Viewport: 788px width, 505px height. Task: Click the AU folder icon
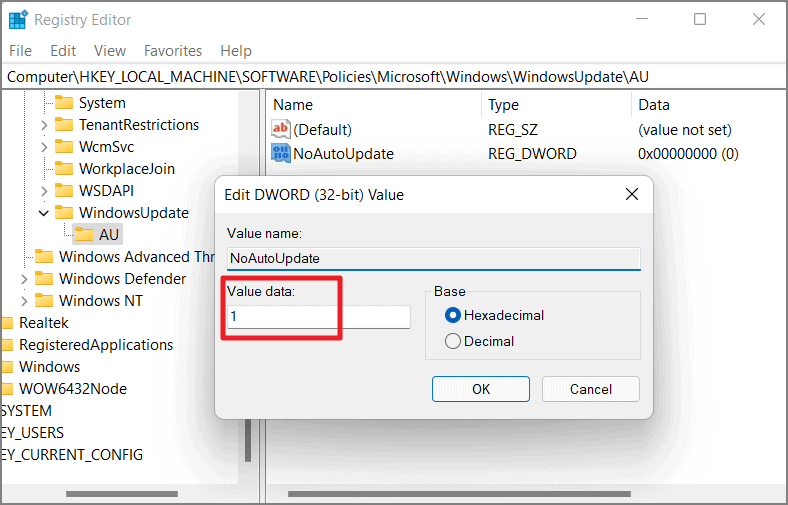pos(83,235)
